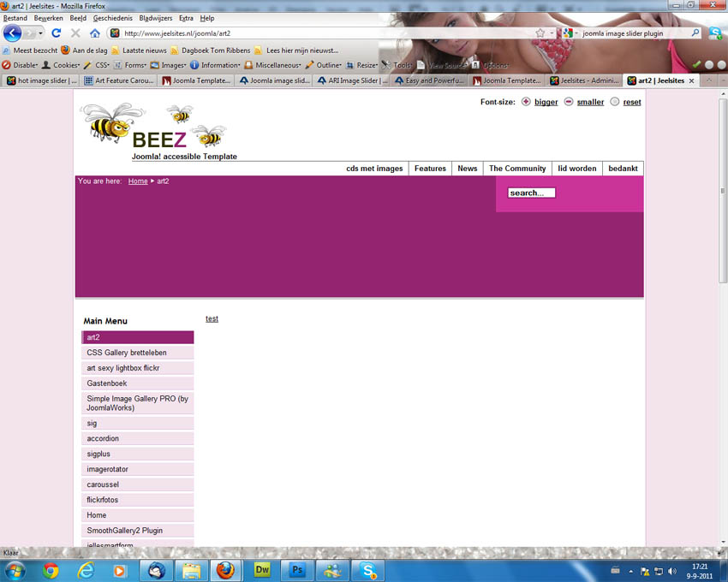Switch to the 'ARI Image Slider' tab
Image resolution: width=728 pixels, height=582 pixels.
point(351,80)
